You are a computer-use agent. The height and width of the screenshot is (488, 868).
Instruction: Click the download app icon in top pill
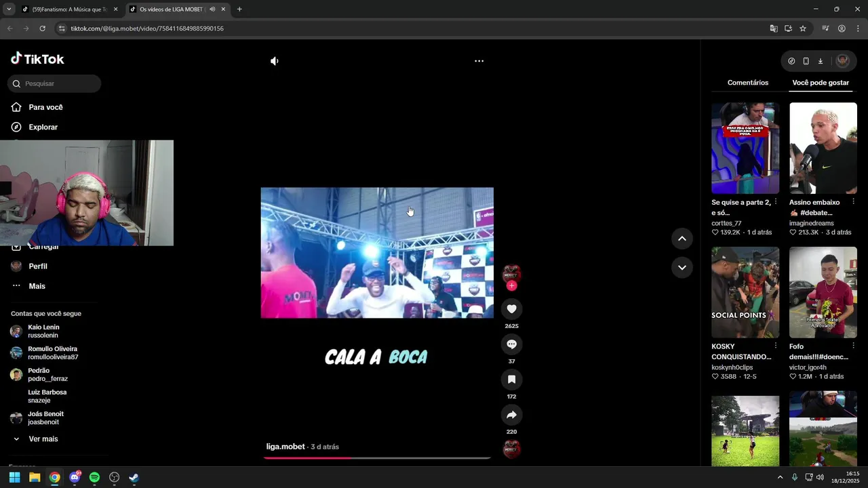point(820,61)
